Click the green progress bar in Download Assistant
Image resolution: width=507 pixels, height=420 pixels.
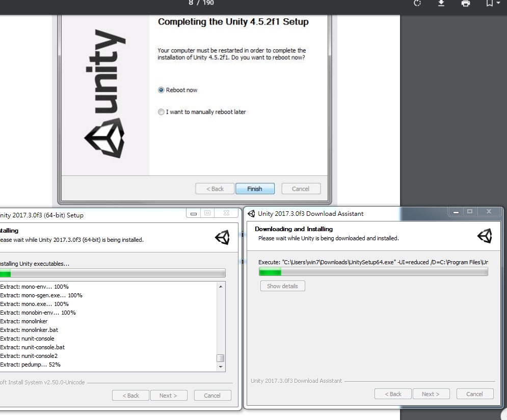[270, 272]
